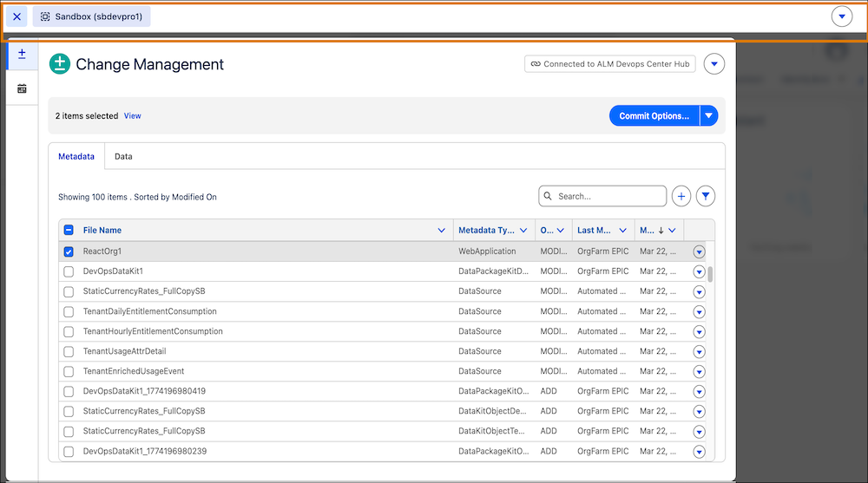Open the Change Management sidebar icon
This screenshot has height=483, width=868.
pyautogui.click(x=23, y=55)
